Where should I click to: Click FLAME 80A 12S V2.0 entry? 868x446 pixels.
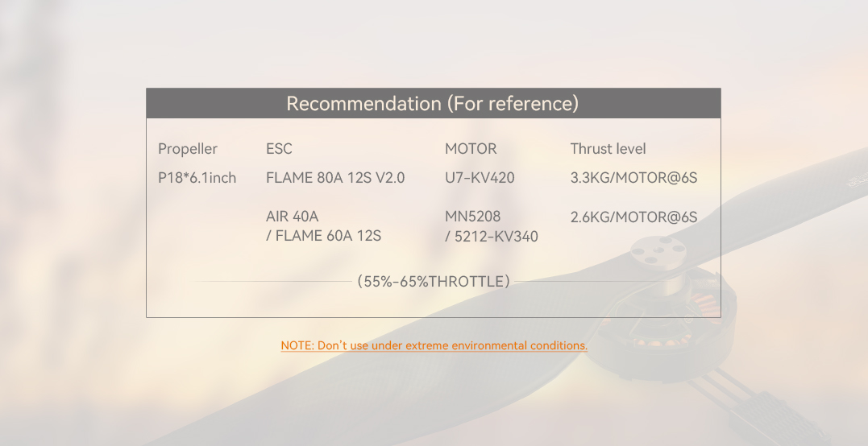pos(335,178)
